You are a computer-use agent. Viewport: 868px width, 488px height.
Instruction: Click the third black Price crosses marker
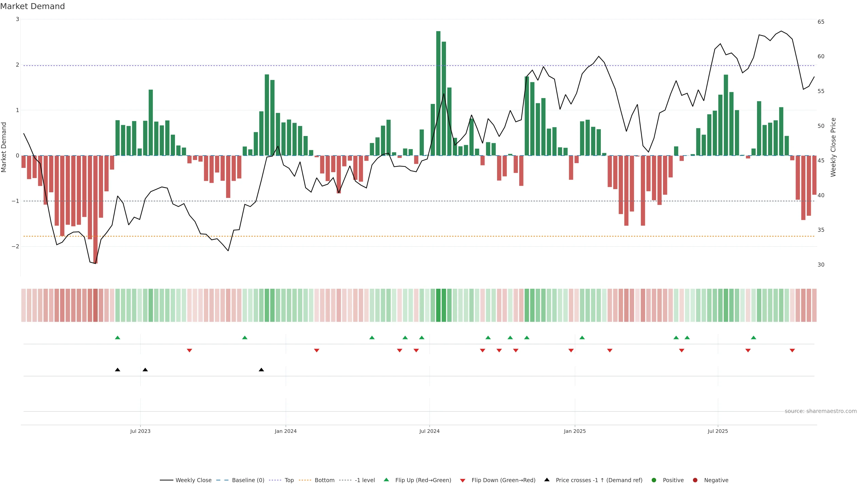[261, 370]
